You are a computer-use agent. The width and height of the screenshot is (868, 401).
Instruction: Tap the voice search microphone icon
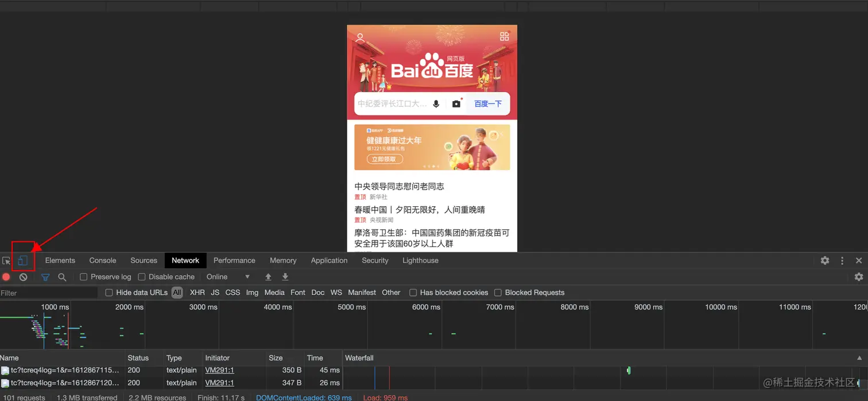tap(436, 104)
